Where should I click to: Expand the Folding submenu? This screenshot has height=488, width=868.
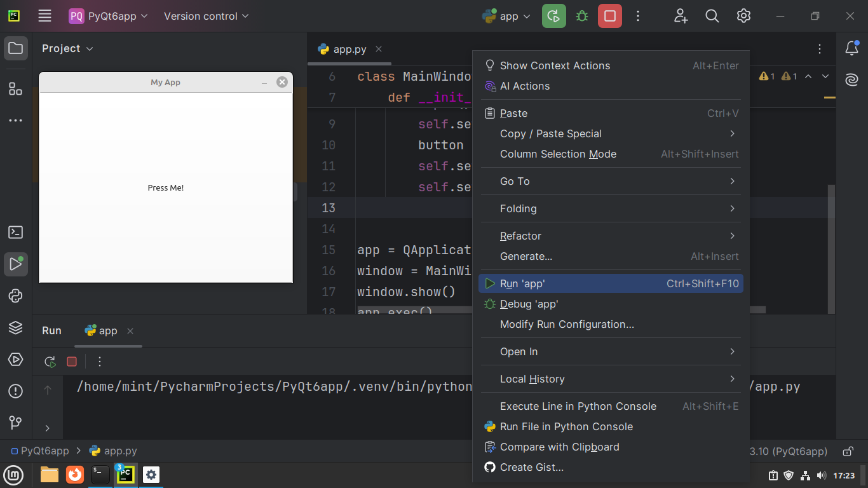[x=611, y=208]
